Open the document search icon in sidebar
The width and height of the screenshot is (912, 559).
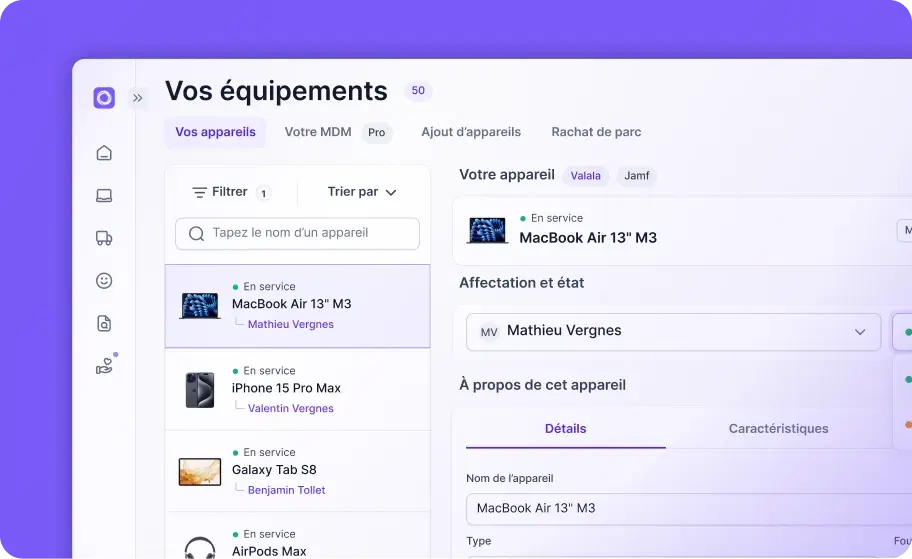tap(104, 323)
